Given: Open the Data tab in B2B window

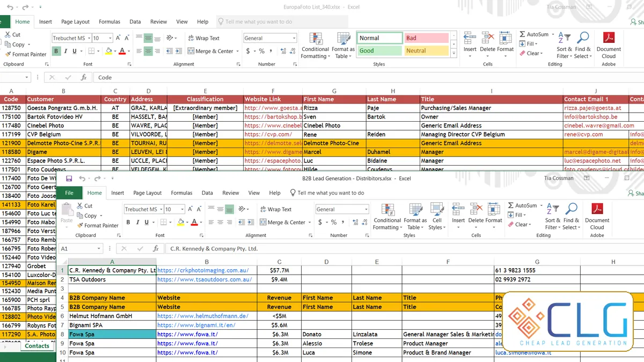Looking at the screenshot, I should [207, 193].
